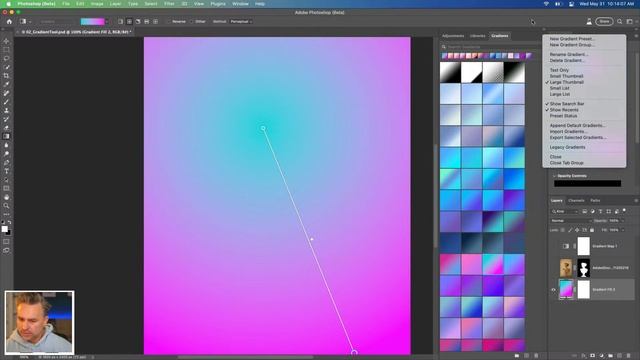Select the Brush tool
The image size is (640, 360).
pyautogui.click(x=6, y=102)
